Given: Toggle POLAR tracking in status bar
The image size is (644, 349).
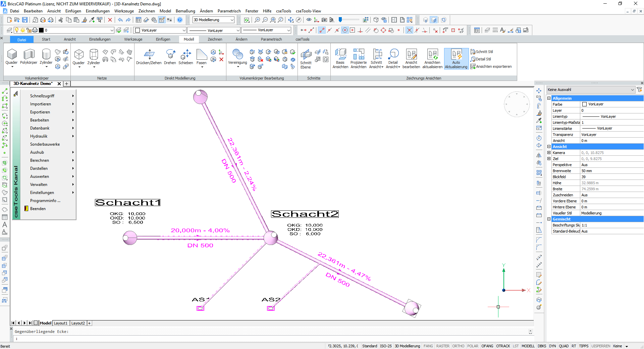Looking at the screenshot, I should pyautogui.click(x=473, y=346).
